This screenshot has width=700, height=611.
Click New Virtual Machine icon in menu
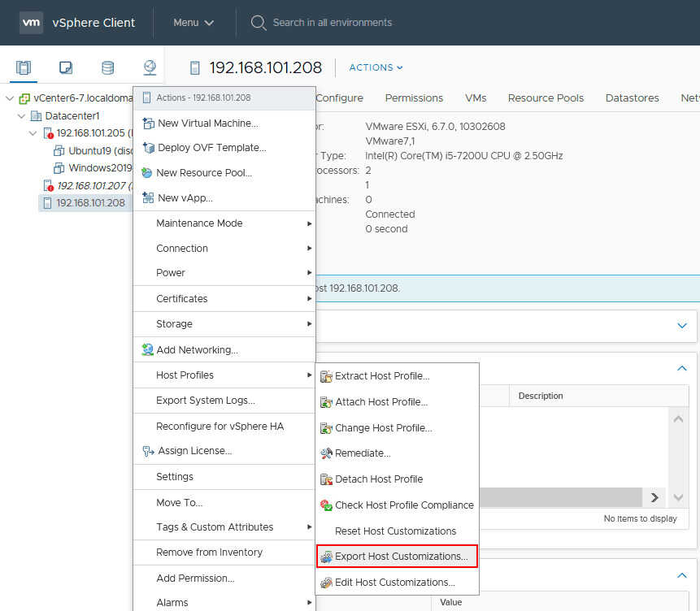click(x=148, y=123)
